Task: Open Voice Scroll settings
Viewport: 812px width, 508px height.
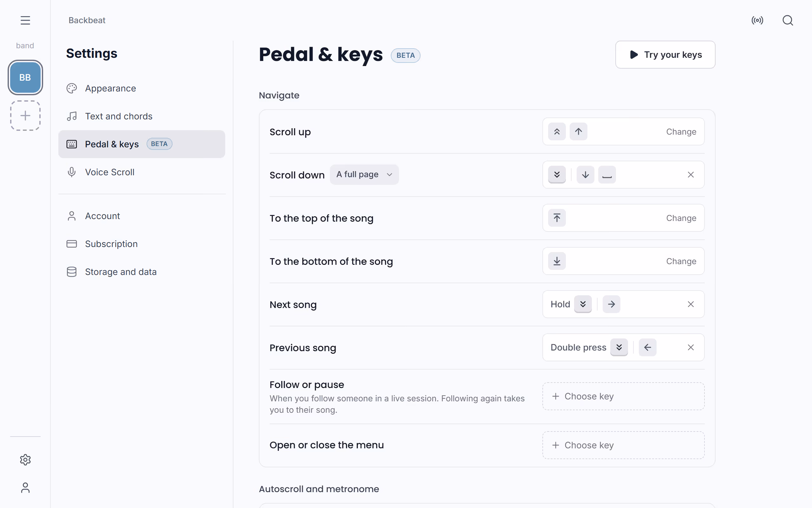Action: tap(141, 172)
